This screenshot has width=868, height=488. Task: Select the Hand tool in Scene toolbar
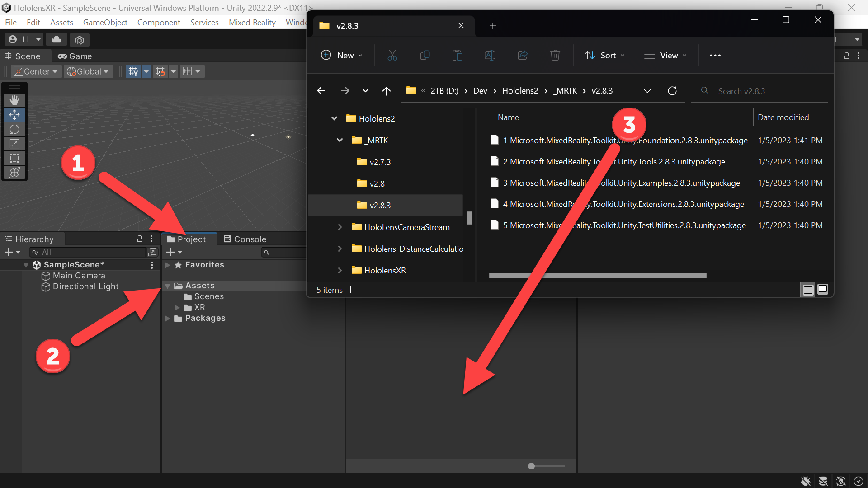(14, 100)
